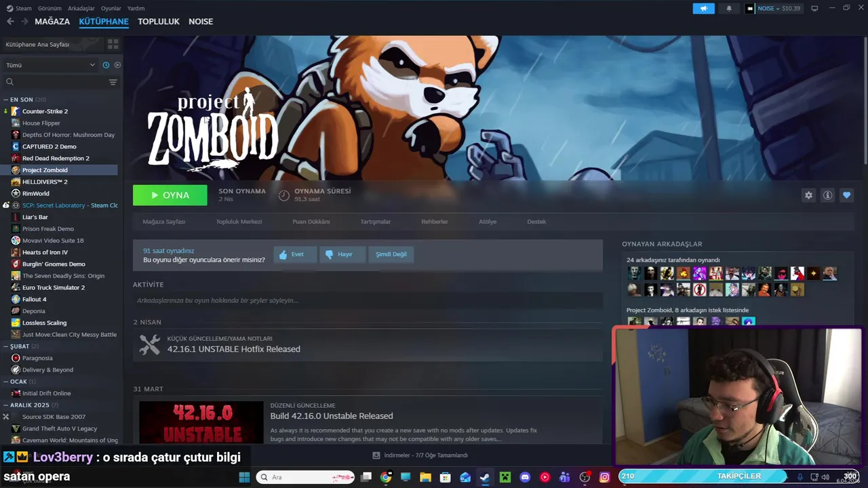Viewport: 868px width, 488px height.
Task: Open the Windows Start button
Action: pyautogui.click(x=244, y=477)
